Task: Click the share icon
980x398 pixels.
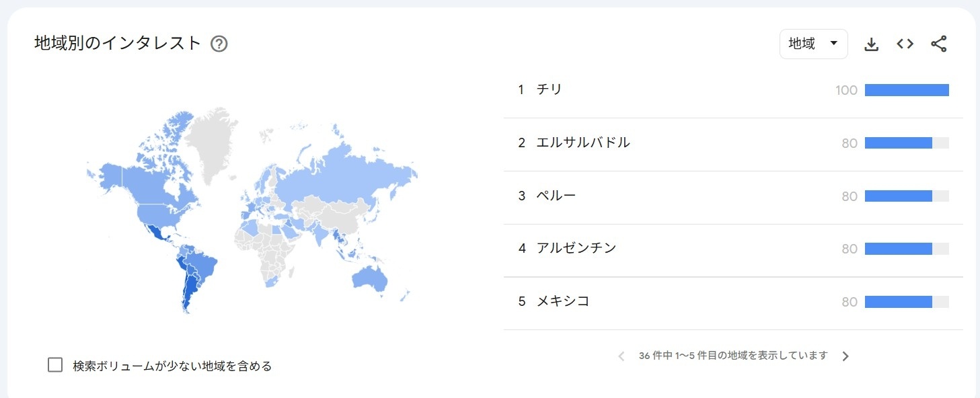Action: tap(938, 43)
